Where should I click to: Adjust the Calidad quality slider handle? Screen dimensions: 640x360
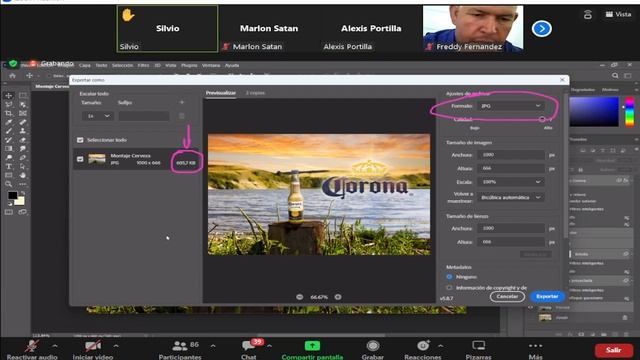pos(542,119)
